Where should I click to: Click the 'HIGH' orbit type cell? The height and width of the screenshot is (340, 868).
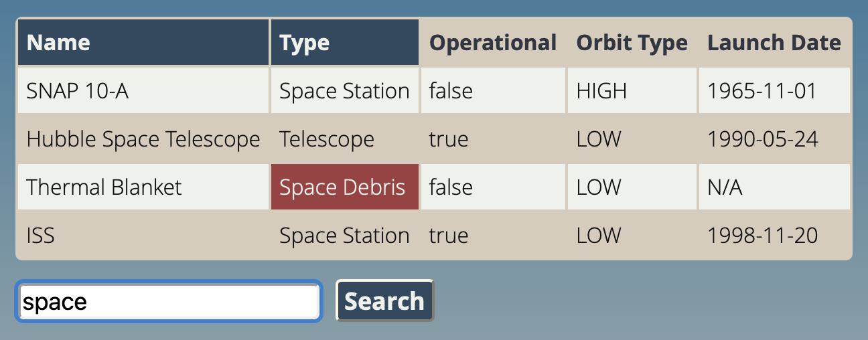point(632,90)
